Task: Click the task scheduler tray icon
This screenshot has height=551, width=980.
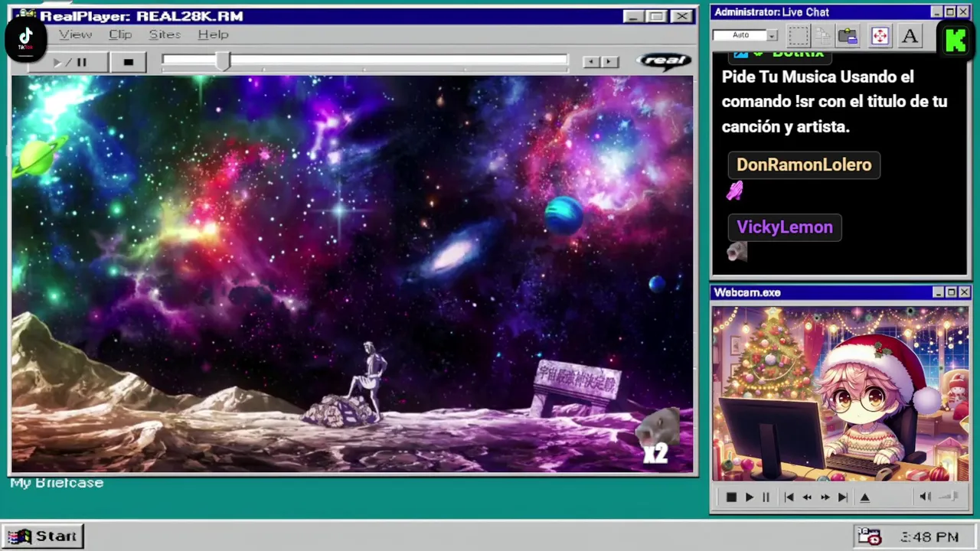Action: click(x=869, y=536)
